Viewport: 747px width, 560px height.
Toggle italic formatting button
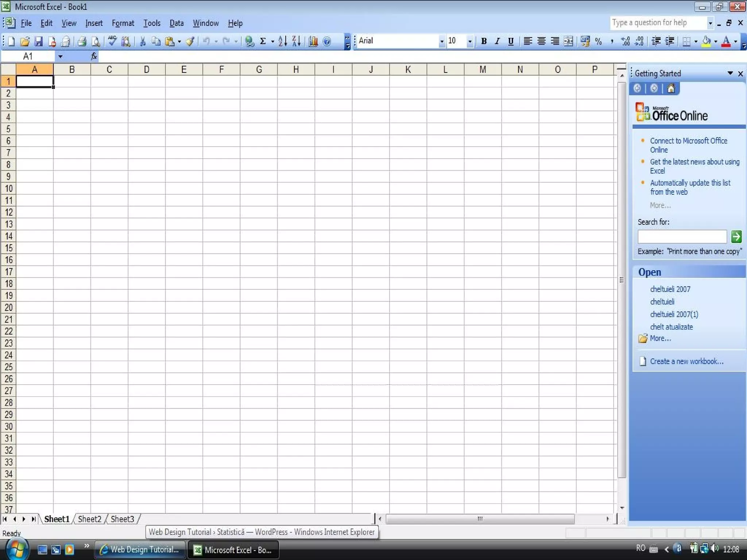pyautogui.click(x=497, y=41)
